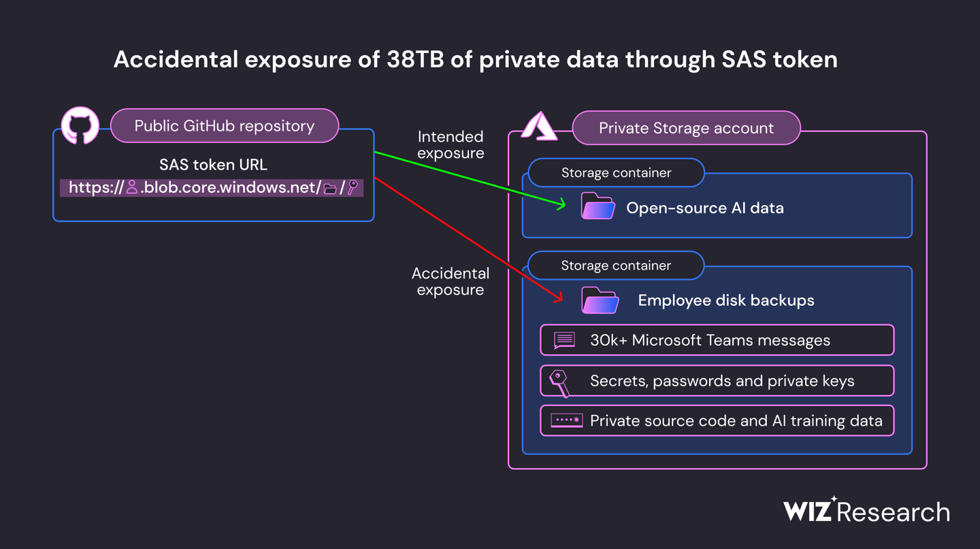Click the 30k+ Microsoft Teams messages row
Screen dimensions: 980x549
coord(717,340)
